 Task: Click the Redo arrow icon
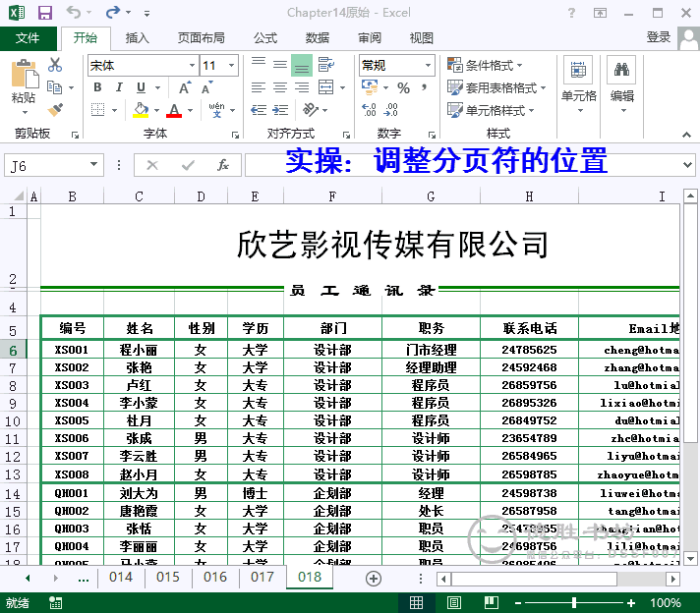click(113, 12)
